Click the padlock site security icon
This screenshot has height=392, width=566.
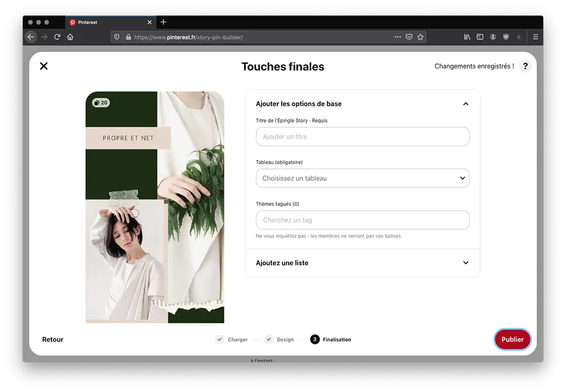click(128, 37)
